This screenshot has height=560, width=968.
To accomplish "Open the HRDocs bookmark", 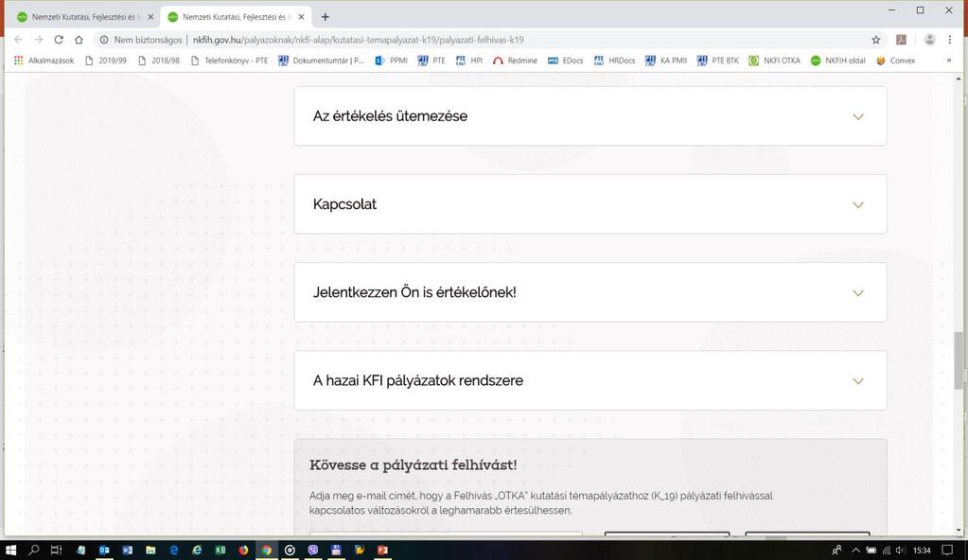I will 614,61.
